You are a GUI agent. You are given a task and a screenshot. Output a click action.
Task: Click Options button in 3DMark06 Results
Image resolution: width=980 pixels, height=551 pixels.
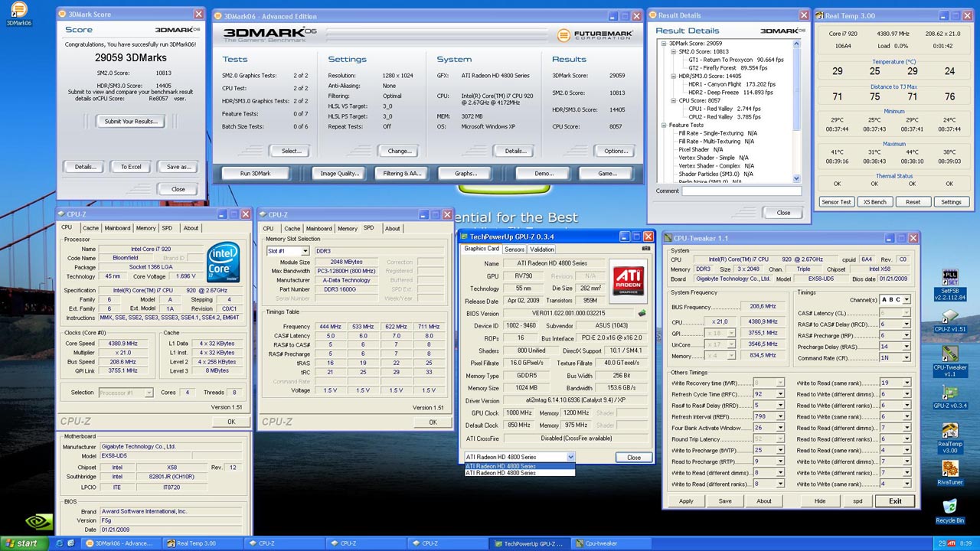tap(616, 151)
